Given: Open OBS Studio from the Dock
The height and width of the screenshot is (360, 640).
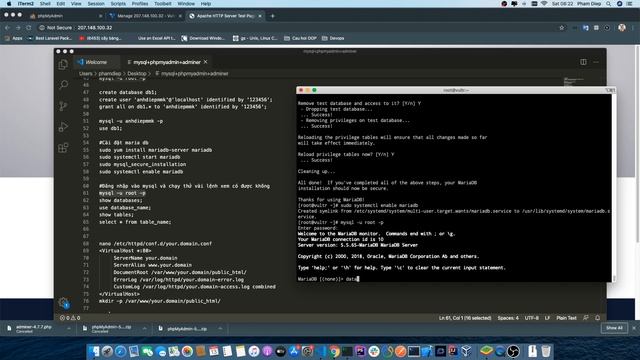Looking at the screenshot, I should click(513, 351).
